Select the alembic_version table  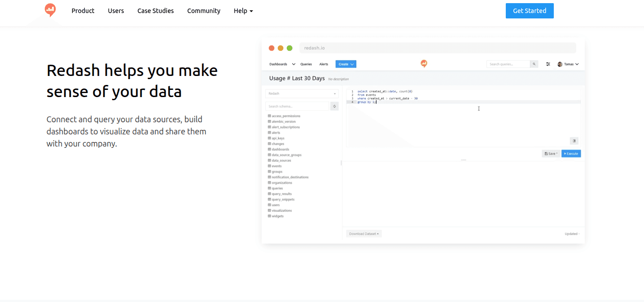point(284,121)
